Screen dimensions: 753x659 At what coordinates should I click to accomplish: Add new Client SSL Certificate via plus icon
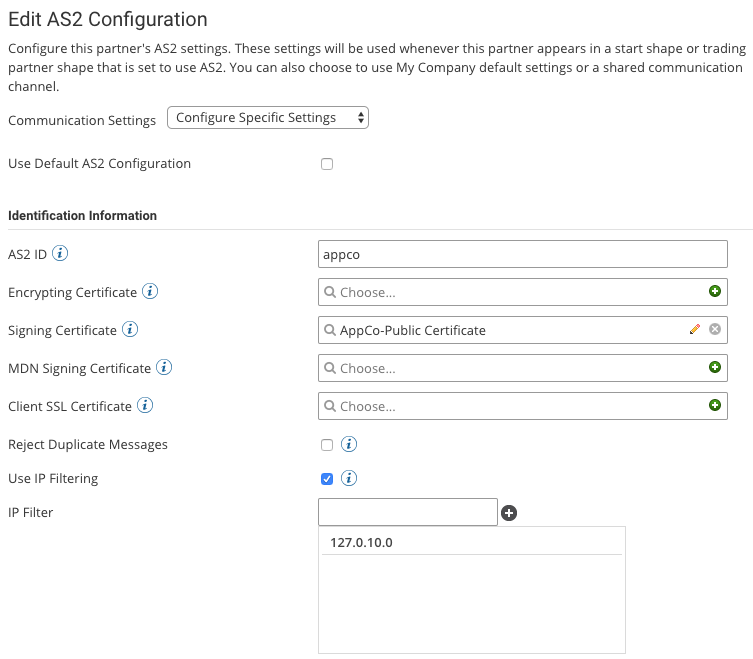tap(714, 406)
